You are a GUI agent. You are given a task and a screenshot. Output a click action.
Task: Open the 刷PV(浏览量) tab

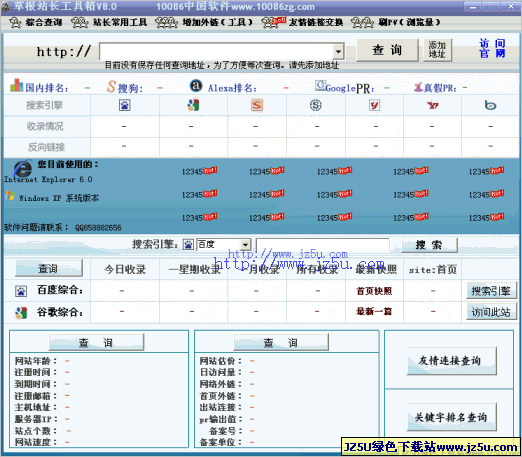396,22
